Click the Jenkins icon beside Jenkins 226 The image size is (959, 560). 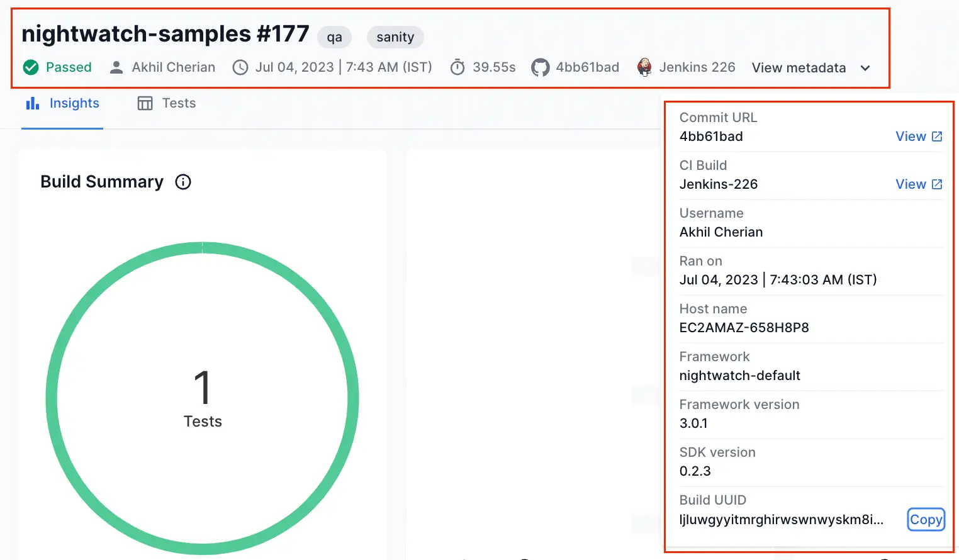click(644, 67)
